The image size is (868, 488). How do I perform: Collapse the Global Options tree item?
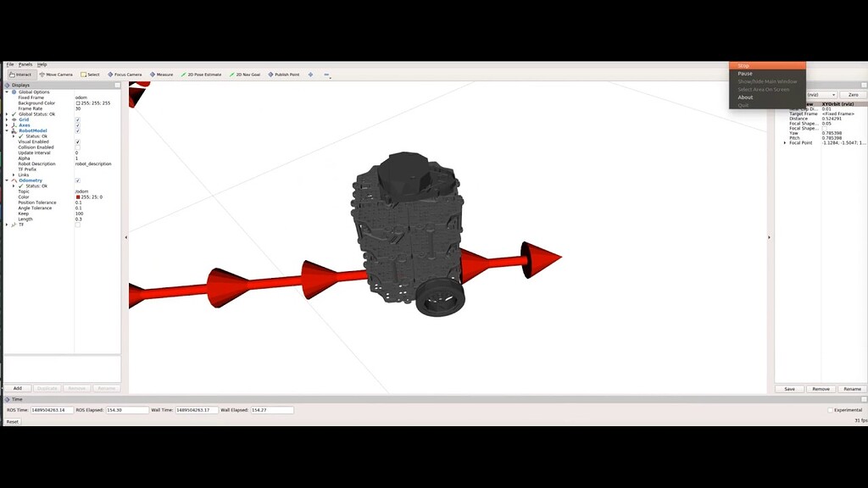[x=7, y=91]
